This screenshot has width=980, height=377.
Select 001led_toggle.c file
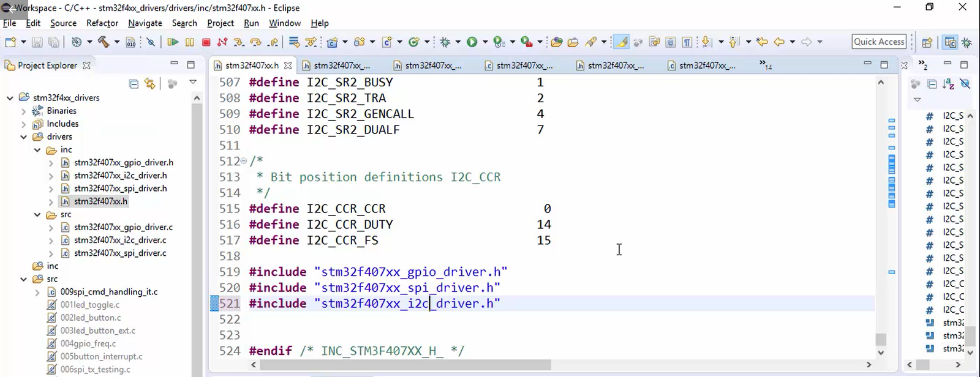[x=90, y=305]
